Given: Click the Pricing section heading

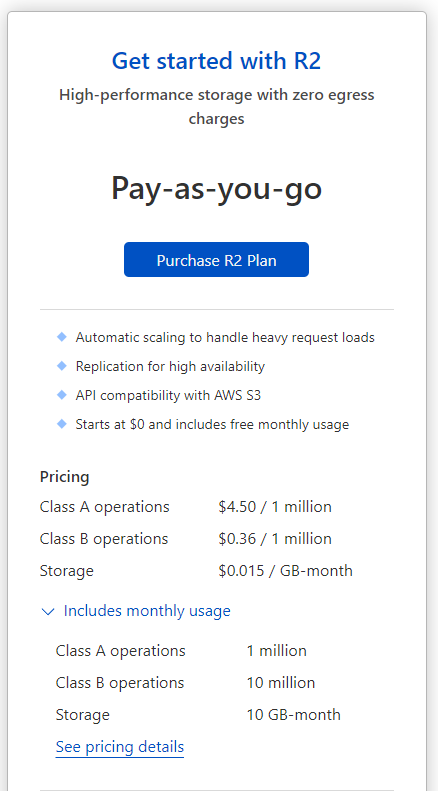Looking at the screenshot, I should 65,477.
